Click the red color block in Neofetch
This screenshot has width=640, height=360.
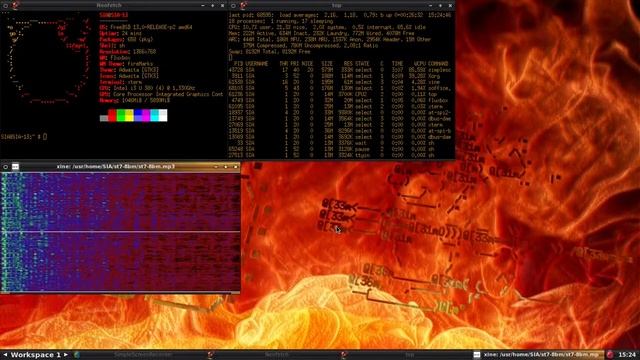click(112, 115)
